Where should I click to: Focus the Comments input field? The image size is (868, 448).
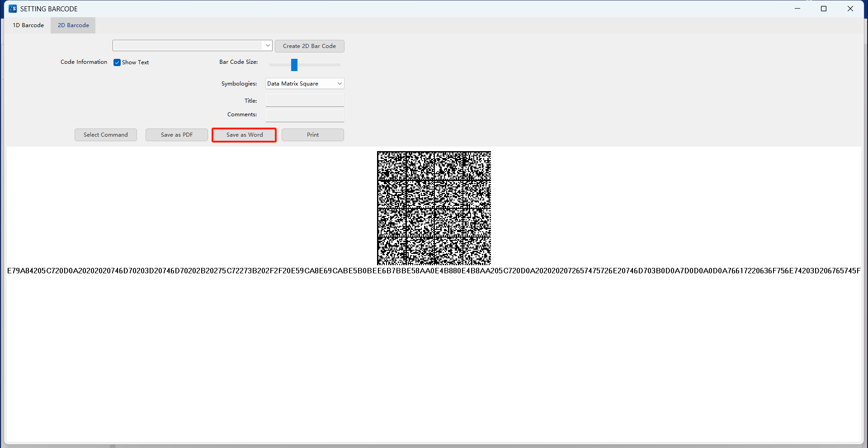pyautogui.click(x=305, y=115)
